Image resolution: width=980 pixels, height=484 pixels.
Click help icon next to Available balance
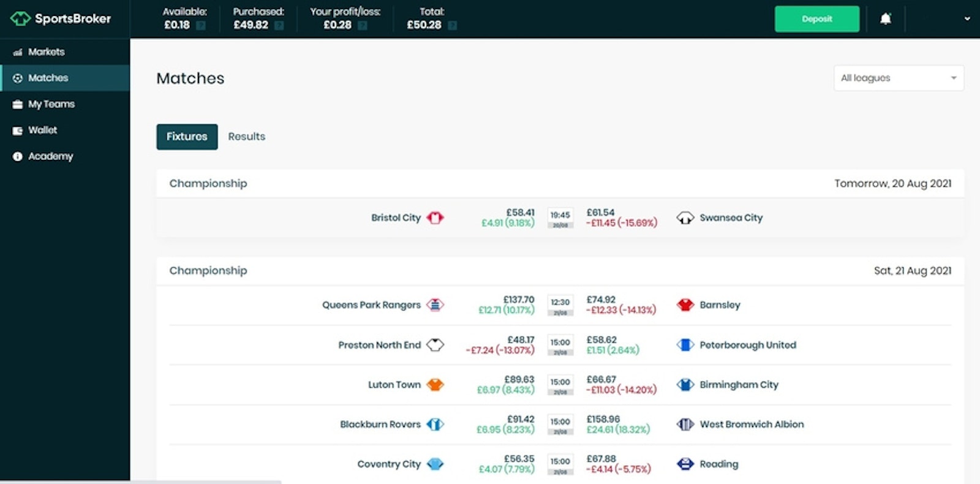click(x=200, y=25)
